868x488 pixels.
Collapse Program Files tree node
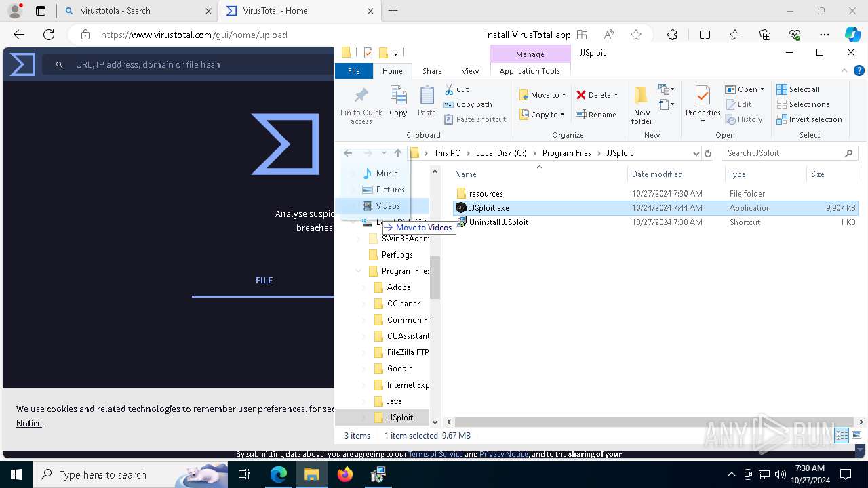point(358,271)
